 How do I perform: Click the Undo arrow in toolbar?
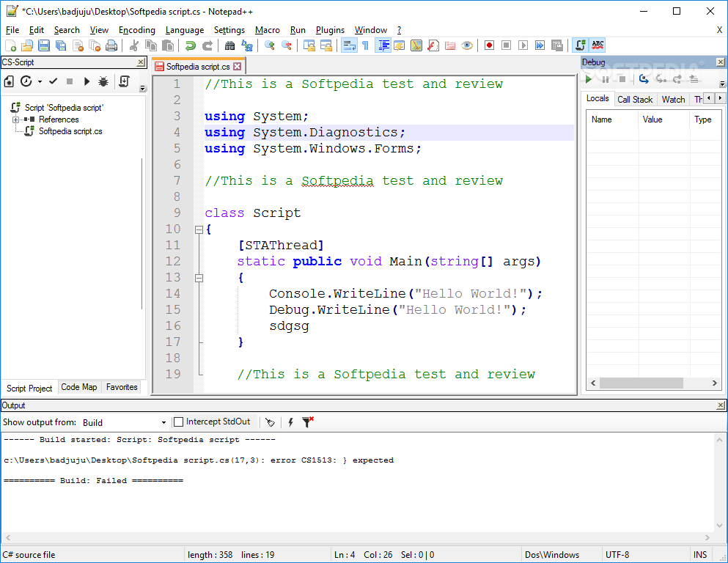[x=191, y=45]
